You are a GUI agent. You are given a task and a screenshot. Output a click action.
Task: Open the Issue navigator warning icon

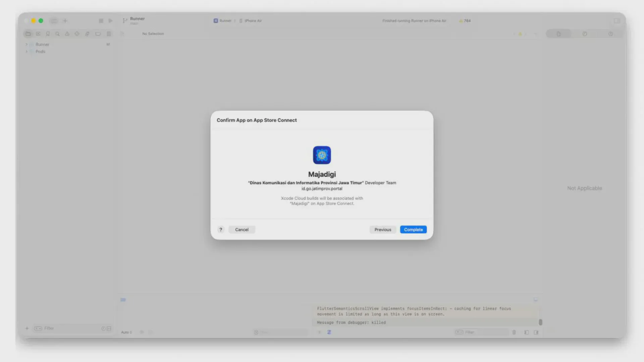pos(67,34)
